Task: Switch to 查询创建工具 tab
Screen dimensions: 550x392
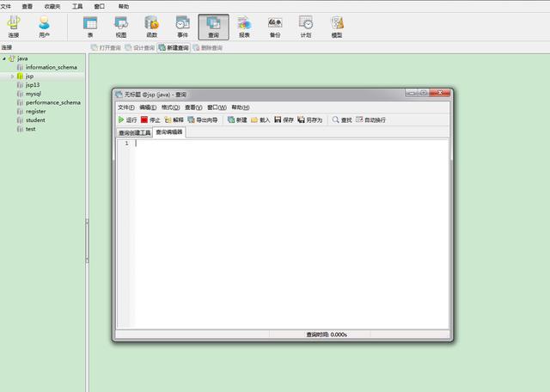Action: click(x=134, y=133)
